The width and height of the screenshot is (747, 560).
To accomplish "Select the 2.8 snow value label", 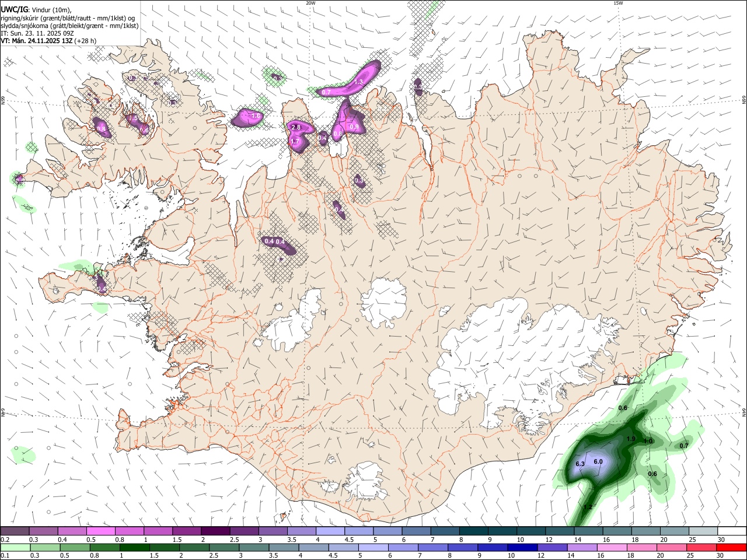I will pyautogui.click(x=295, y=128).
